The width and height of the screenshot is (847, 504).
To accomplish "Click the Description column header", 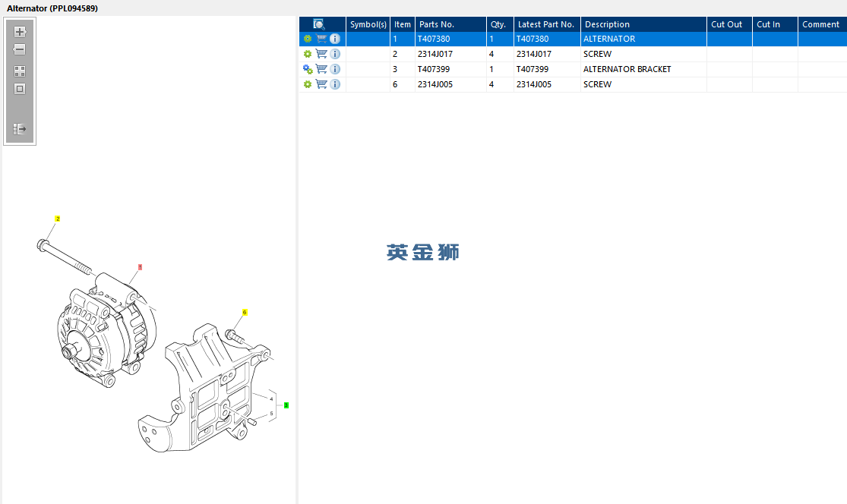I will click(x=643, y=24).
